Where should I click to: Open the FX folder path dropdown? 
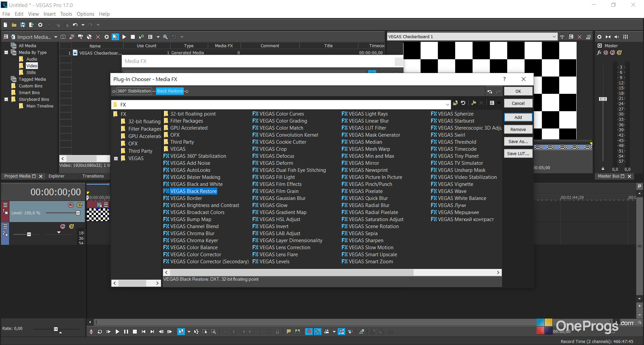(x=447, y=105)
